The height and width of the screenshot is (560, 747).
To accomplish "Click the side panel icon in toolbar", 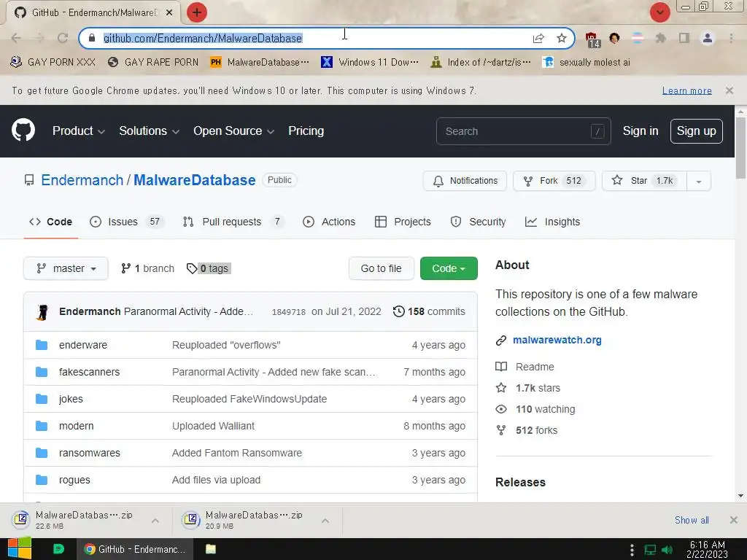I will [684, 38].
